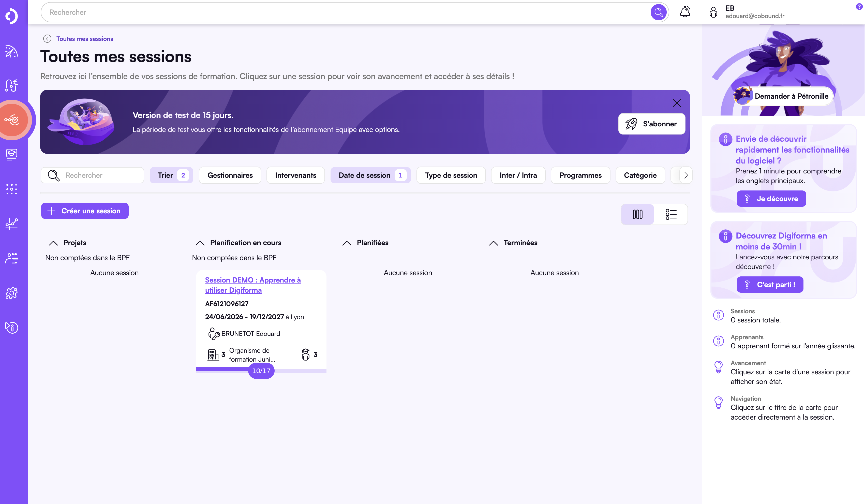This screenshot has height=504, width=865.
Task: Open the settings gear sidebar icon
Action: [11, 293]
